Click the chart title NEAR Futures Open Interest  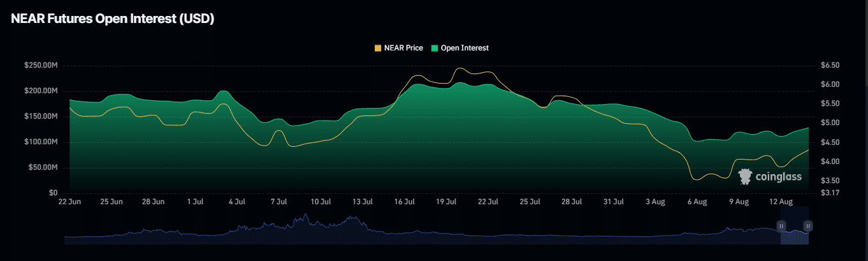coord(112,19)
